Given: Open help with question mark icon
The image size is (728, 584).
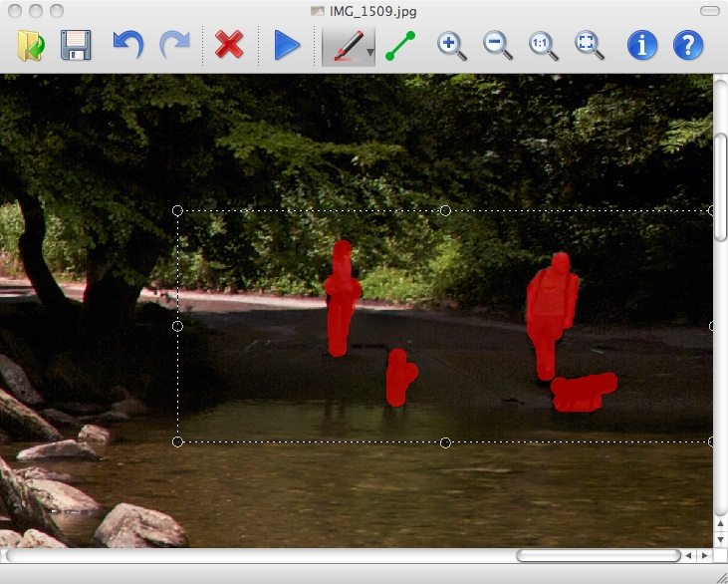Looking at the screenshot, I should click(688, 45).
